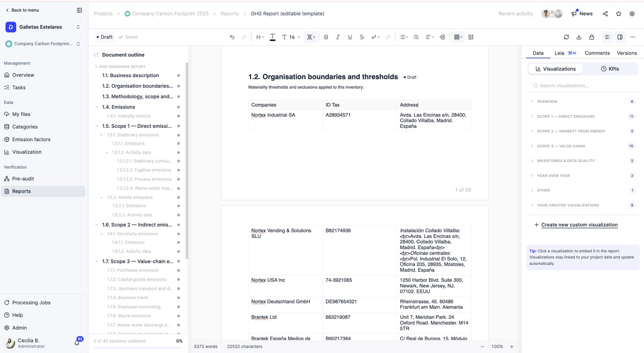The height and width of the screenshot is (353, 644).
Task: Open the Comments tab
Action: point(597,53)
